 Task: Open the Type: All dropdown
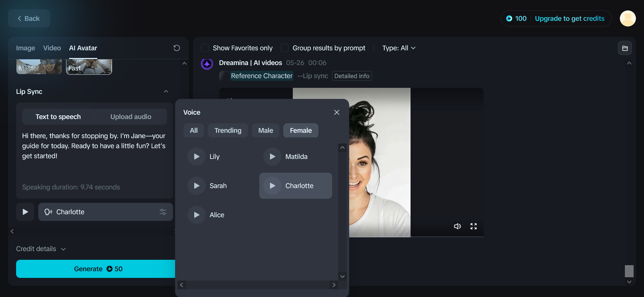click(399, 48)
